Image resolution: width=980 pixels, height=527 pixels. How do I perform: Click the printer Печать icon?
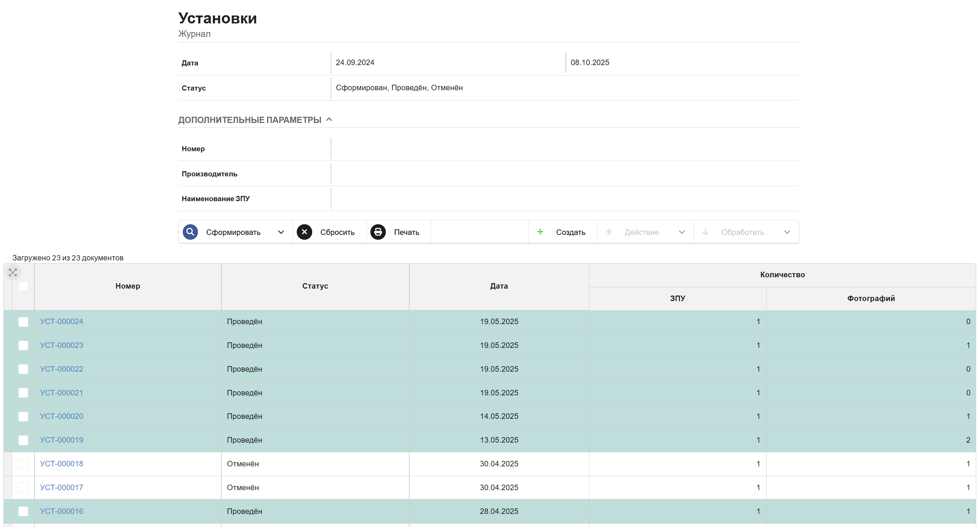click(378, 232)
